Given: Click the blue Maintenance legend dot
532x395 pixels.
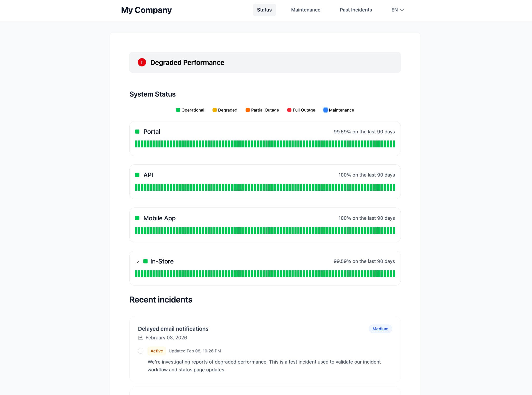Looking at the screenshot, I should (x=325, y=110).
